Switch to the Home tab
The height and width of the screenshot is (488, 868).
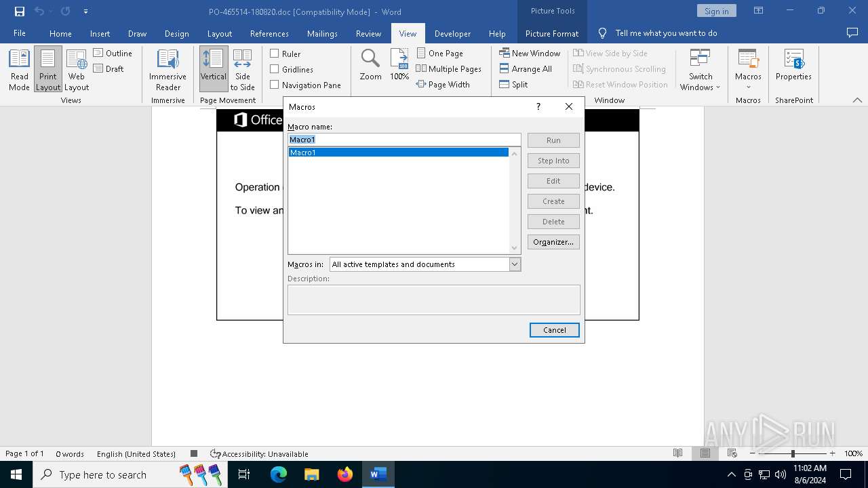pos(60,33)
